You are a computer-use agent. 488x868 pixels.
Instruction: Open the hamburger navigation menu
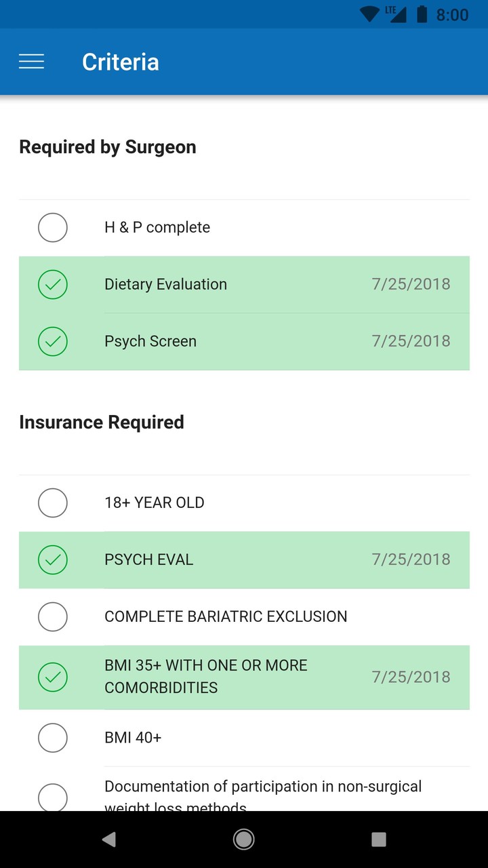pos(31,62)
